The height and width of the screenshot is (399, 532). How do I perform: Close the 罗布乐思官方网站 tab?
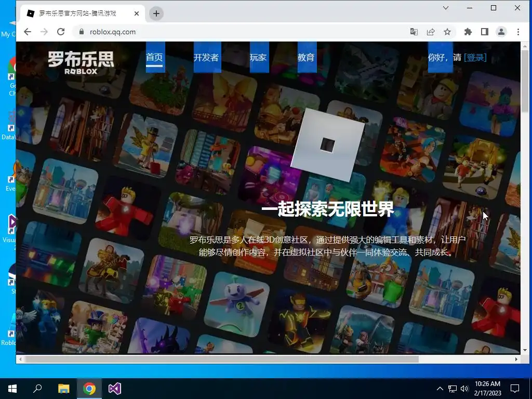pos(137,14)
